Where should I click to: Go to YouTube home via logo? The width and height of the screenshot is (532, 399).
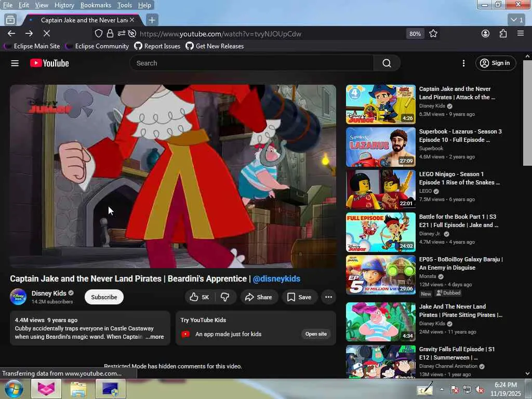click(49, 63)
